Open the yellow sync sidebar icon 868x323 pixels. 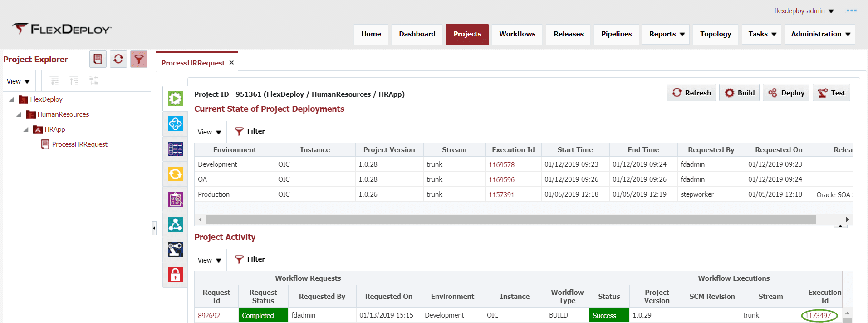(176, 174)
